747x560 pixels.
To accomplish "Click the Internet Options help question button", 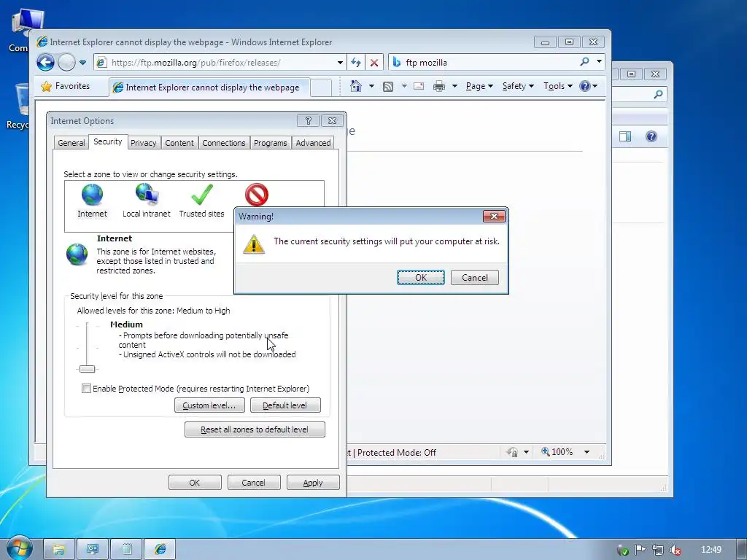I will tap(308, 121).
